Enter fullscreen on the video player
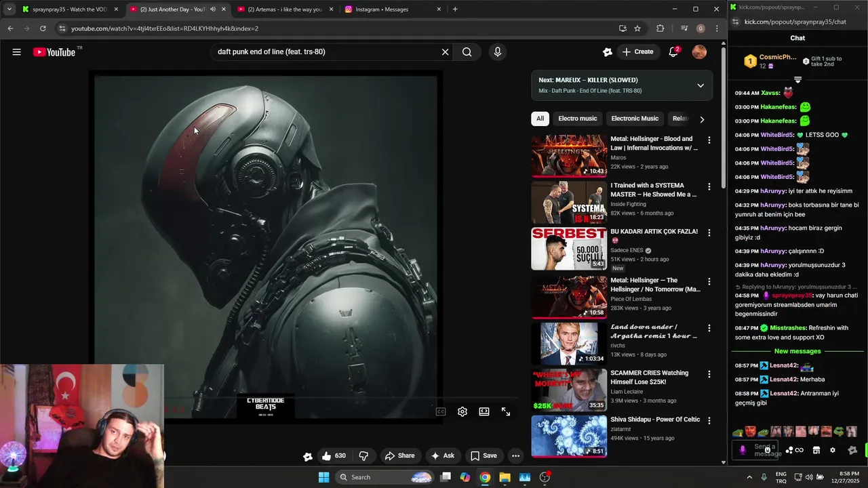Screen dimensions: 868x488 [x=506, y=411]
